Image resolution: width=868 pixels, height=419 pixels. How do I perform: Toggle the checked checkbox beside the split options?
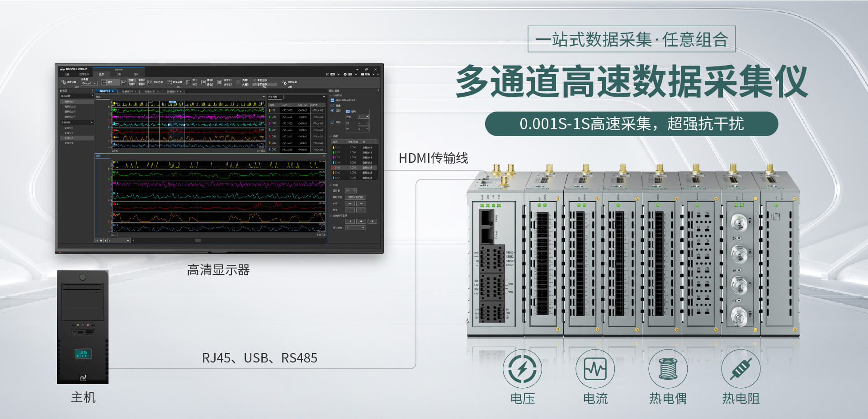[348, 111]
